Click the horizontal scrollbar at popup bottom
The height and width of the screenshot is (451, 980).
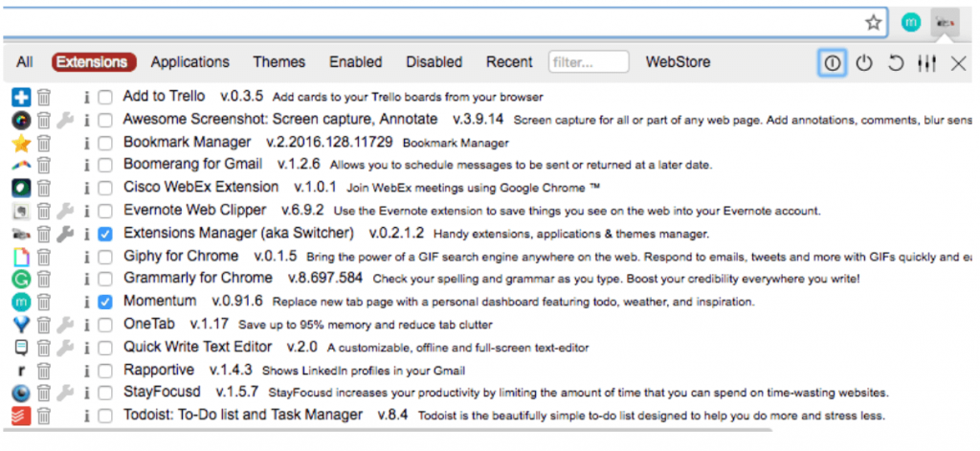(x=388, y=430)
